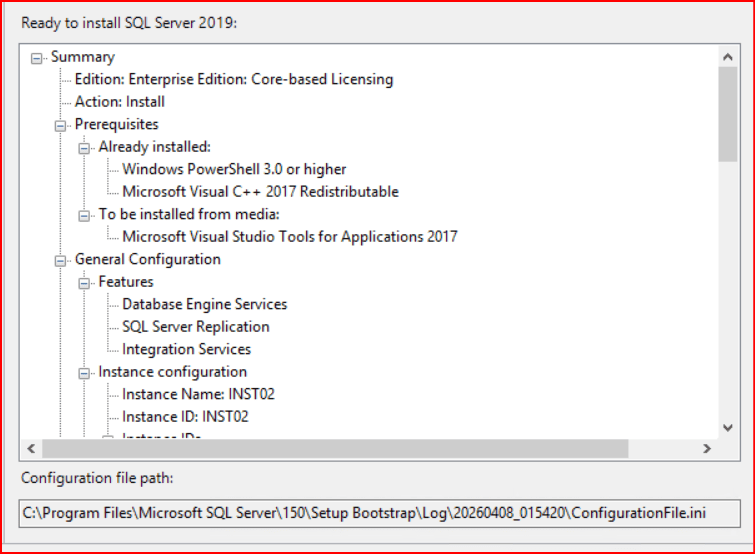The height and width of the screenshot is (554, 755).
Task: Click the configuration file path field
Action: [x=380, y=513]
